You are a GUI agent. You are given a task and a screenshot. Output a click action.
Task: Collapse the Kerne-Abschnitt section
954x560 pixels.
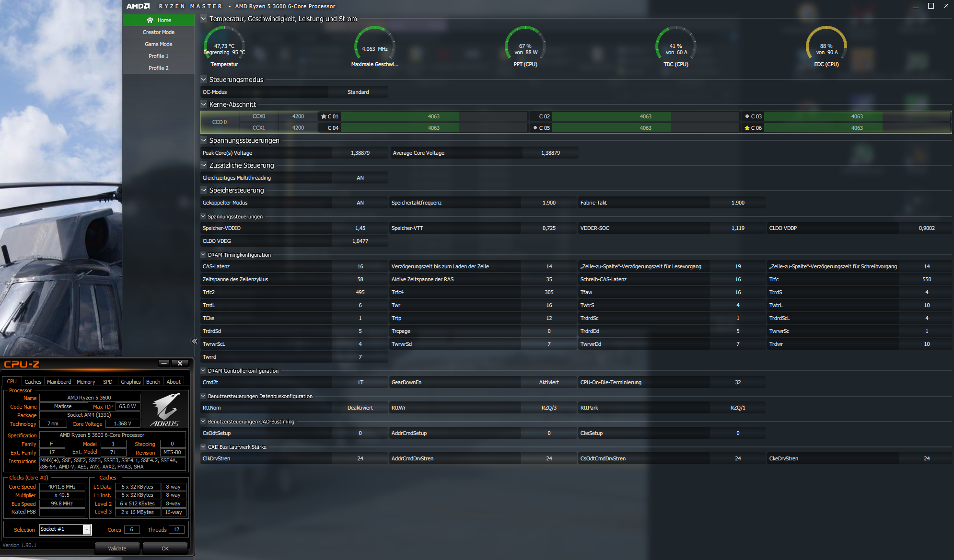[204, 104]
